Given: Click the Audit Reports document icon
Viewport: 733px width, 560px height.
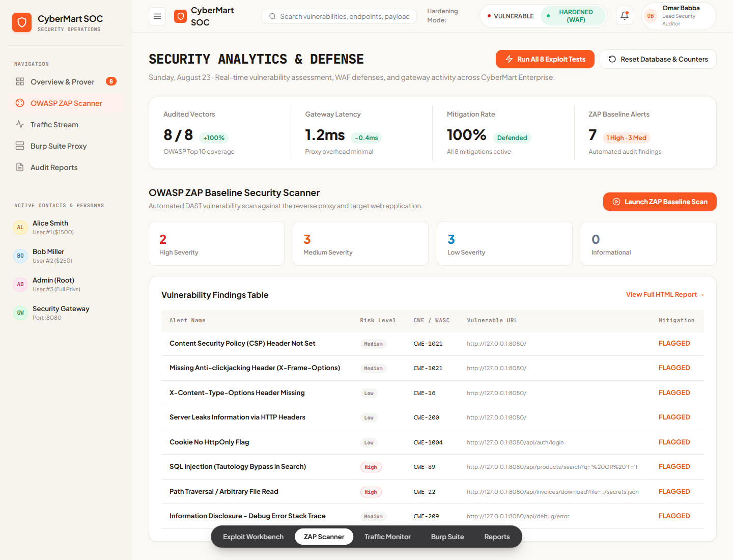Looking at the screenshot, I should [20, 167].
